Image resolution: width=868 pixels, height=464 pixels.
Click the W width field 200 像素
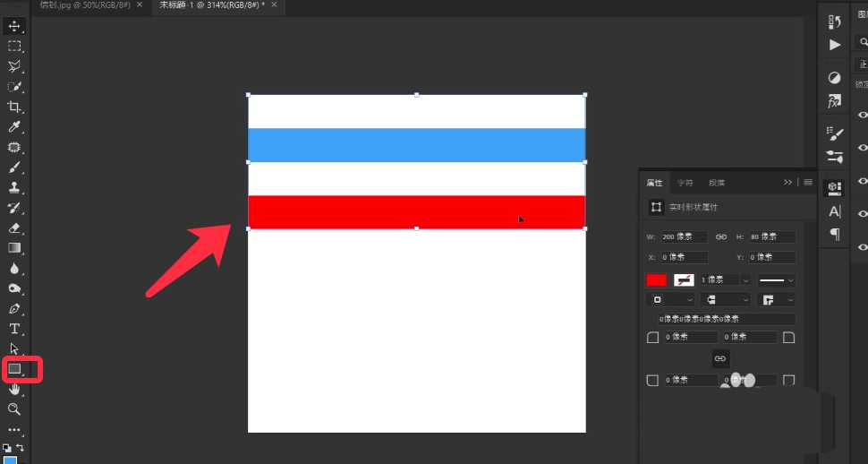click(684, 236)
